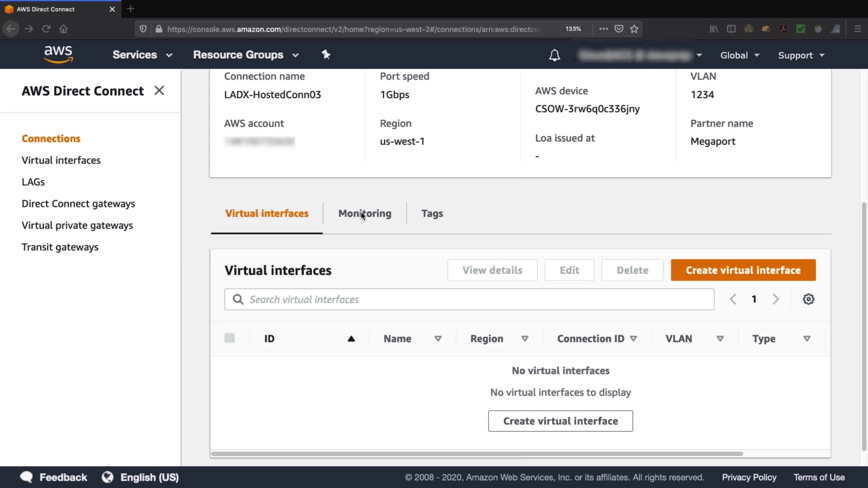Close the AWS Direct Connect sidebar

[x=159, y=90]
